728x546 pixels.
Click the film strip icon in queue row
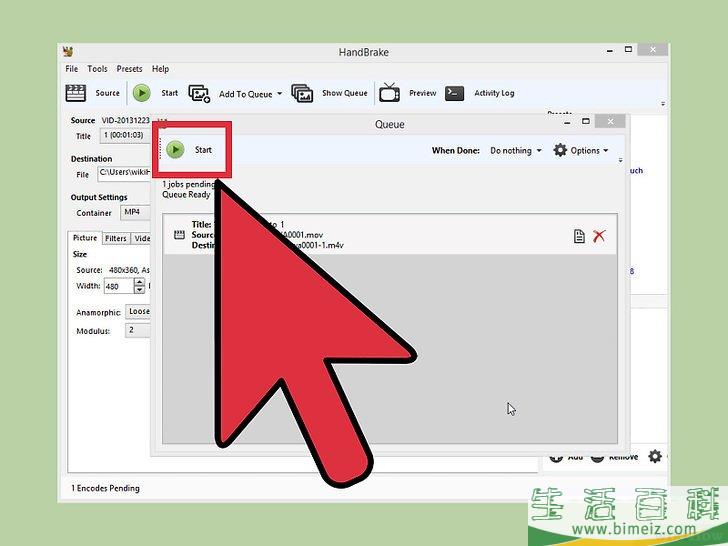point(179,235)
